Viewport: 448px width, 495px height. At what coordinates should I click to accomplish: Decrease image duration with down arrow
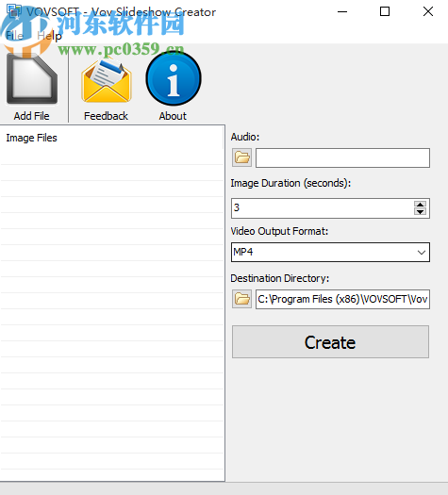pyautogui.click(x=420, y=212)
